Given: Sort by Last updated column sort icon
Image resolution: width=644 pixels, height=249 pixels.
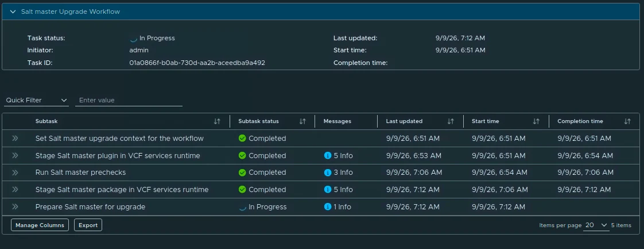Looking at the screenshot, I should click(451, 121).
